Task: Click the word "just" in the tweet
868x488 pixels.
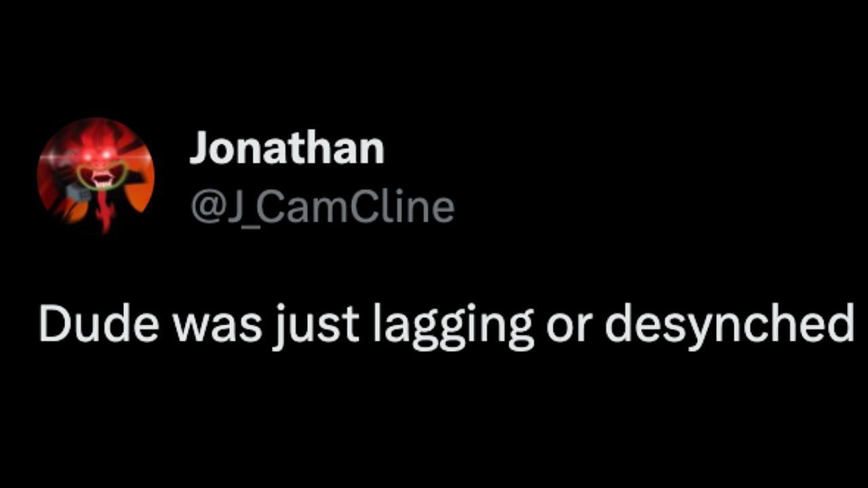Action: pos(316,324)
